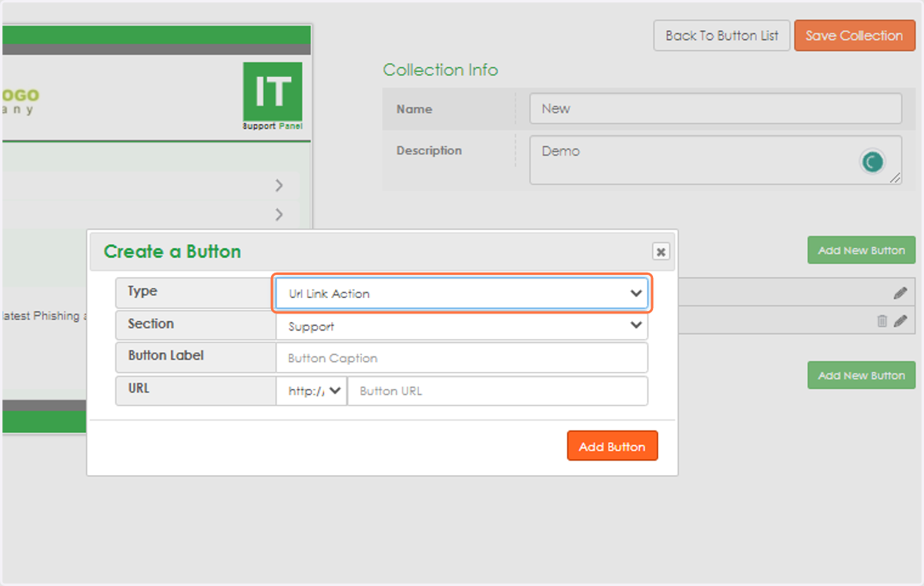Click into the Button URL input

(x=497, y=390)
